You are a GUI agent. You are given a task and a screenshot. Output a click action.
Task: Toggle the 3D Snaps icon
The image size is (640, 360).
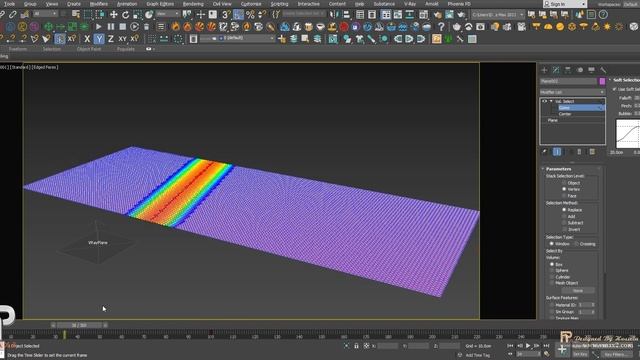(226, 15)
